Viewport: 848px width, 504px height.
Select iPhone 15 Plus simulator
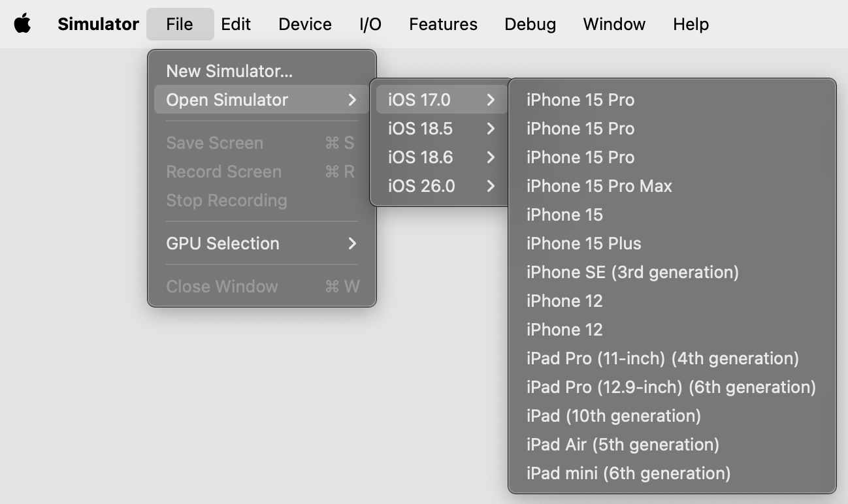pyautogui.click(x=583, y=244)
